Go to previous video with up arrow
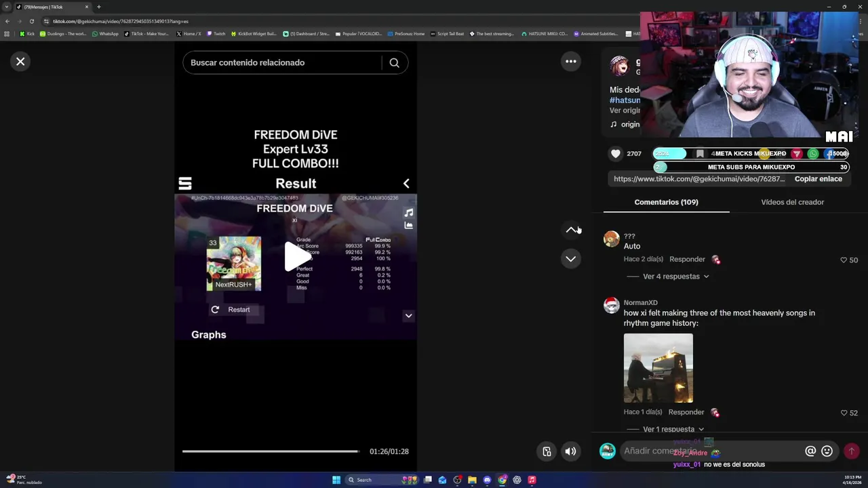The image size is (868, 488). [571, 230]
